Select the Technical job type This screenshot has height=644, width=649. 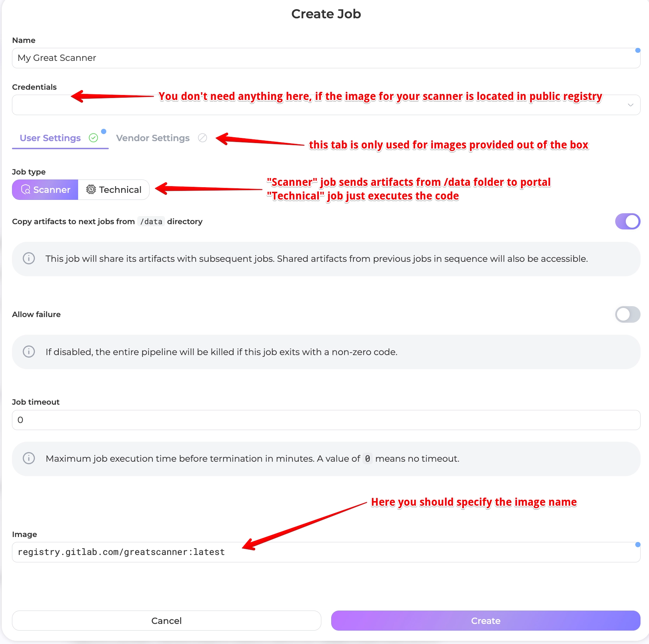(114, 190)
